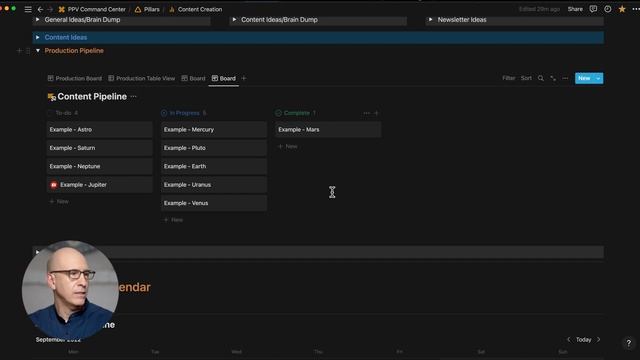
Task: Open the Example - Venus card
Action: (214, 203)
